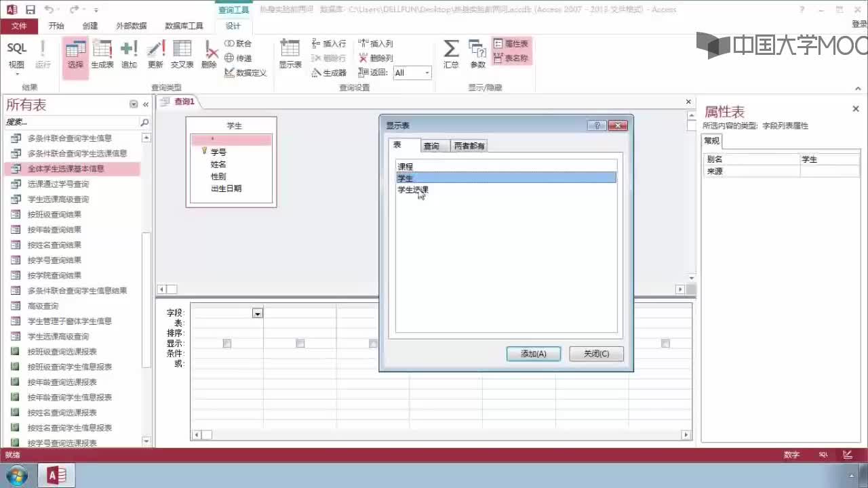The width and height of the screenshot is (868, 488).
Task: Open 所有表 navigation pane menu arrow
Action: click(134, 104)
